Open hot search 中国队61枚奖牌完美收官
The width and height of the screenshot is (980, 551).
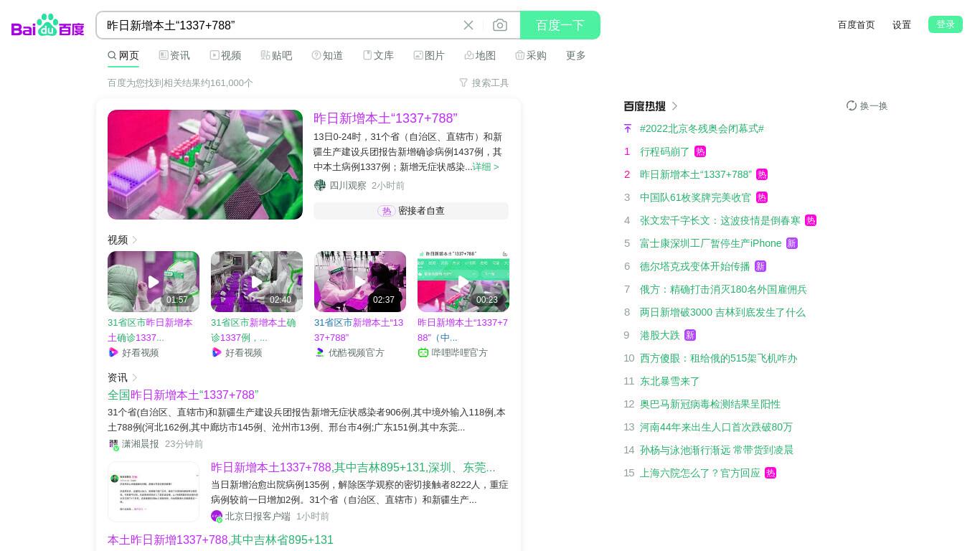tap(696, 197)
